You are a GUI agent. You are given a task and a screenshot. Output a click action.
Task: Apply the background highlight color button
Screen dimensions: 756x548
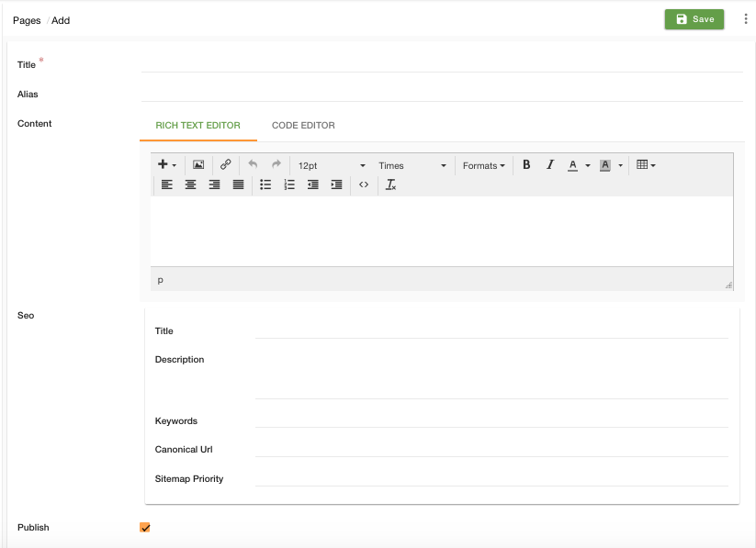tap(605, 165)
